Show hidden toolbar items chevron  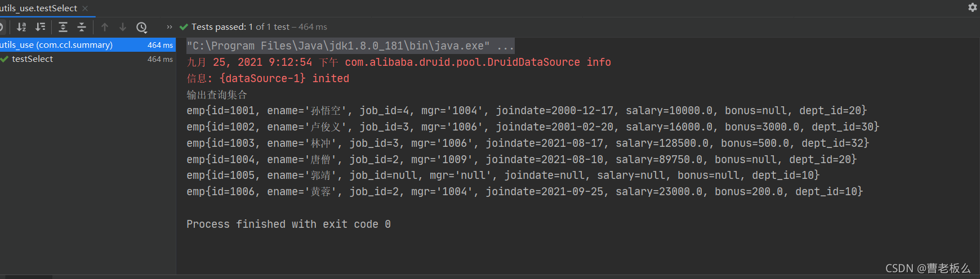click(170, 27)
